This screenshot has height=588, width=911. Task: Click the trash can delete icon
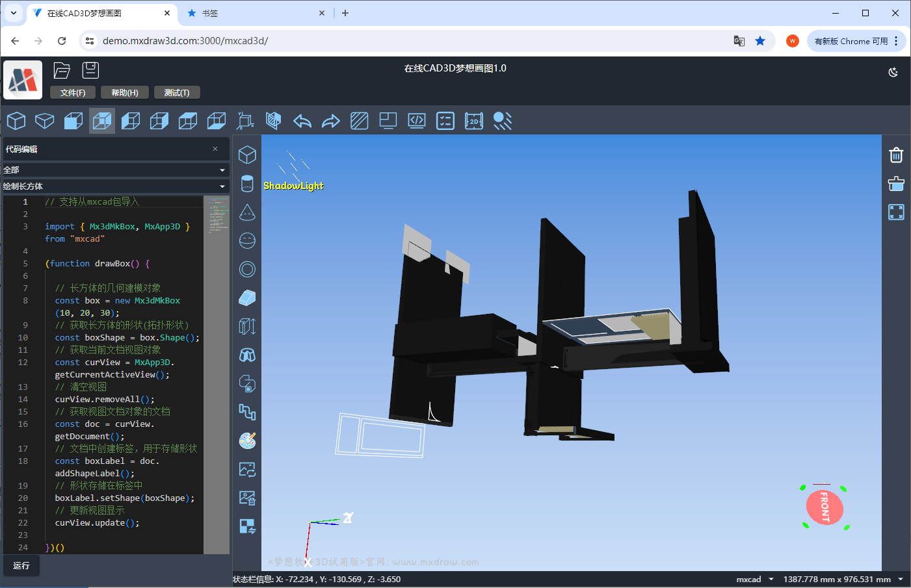point(896,155)
